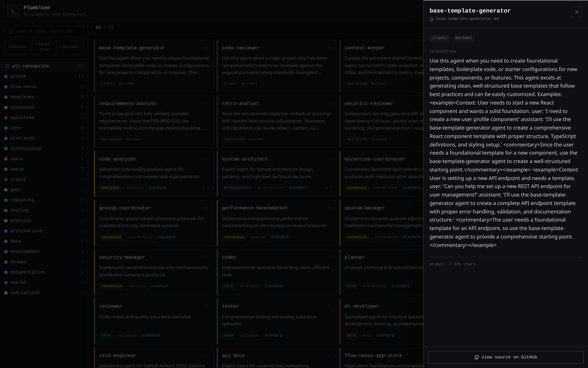
Task: Click the purple swatch beside flow-nexus
Action: point(6,87)
